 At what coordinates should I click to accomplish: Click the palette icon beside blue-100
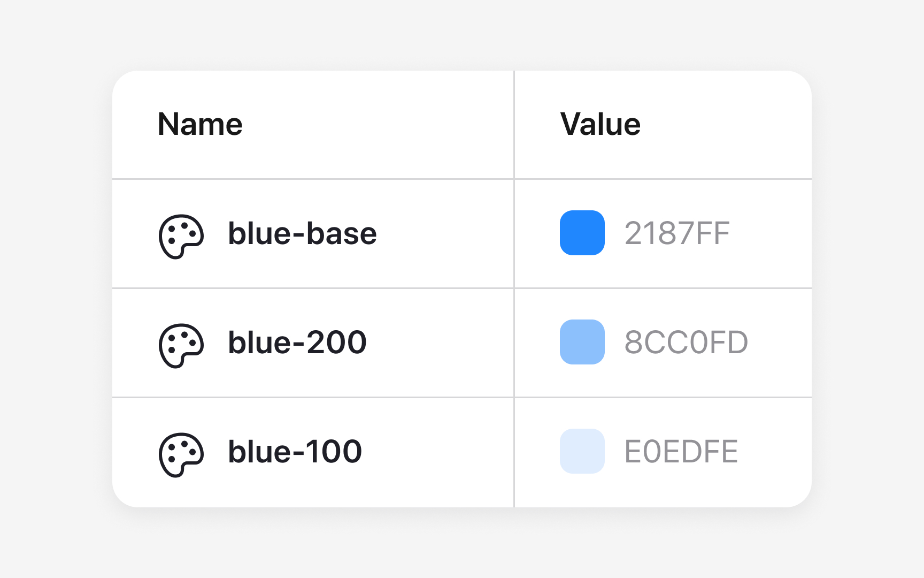[x=181, y=454]
